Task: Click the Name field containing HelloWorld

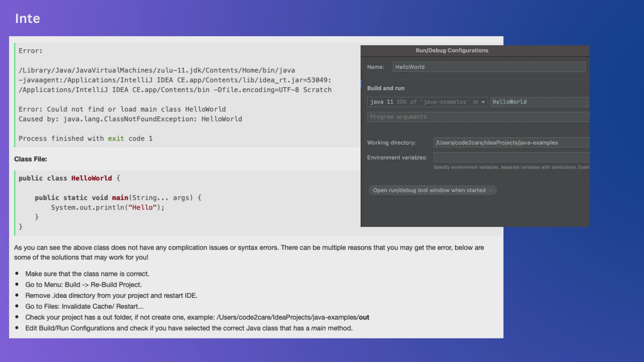Action: (489, 67)
